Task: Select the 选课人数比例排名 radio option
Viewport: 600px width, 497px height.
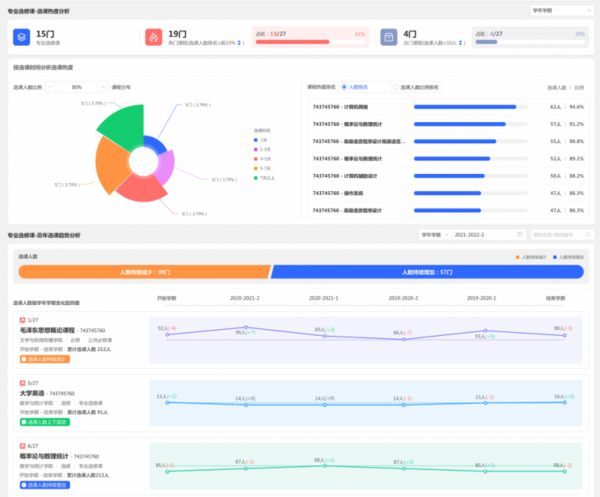Action: point(396,87)
